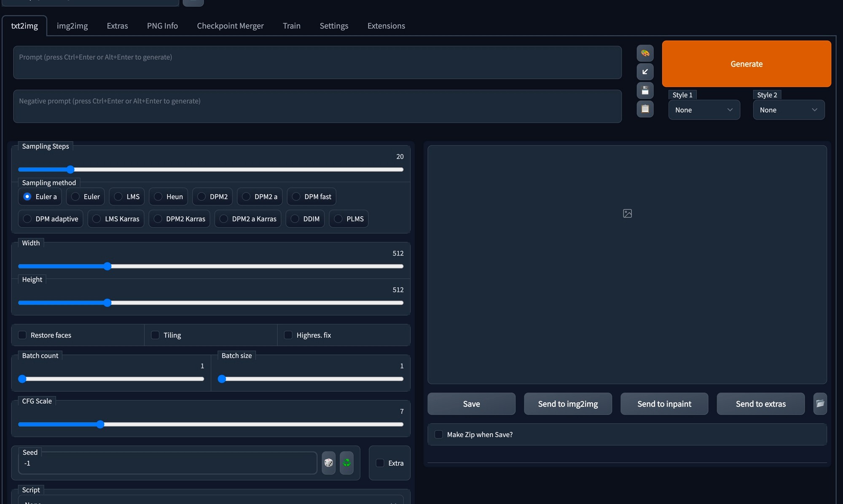Open the Train tab
Image resolution: width=843 pixels, height=504 pixels.
click(x=292, y=26)
